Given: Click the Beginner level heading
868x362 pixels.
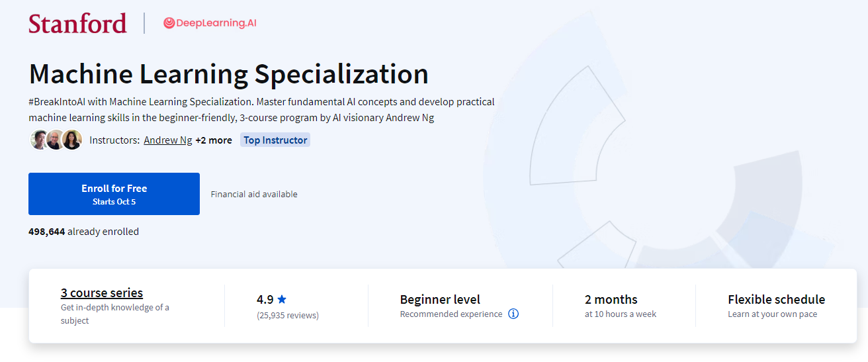Looking at the screenshot, I should tap(440, 299).
